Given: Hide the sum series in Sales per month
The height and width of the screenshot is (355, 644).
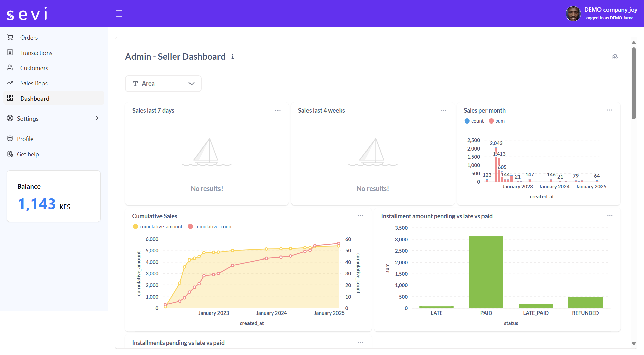Looking at the screenshot, I should tap(496, 121).
